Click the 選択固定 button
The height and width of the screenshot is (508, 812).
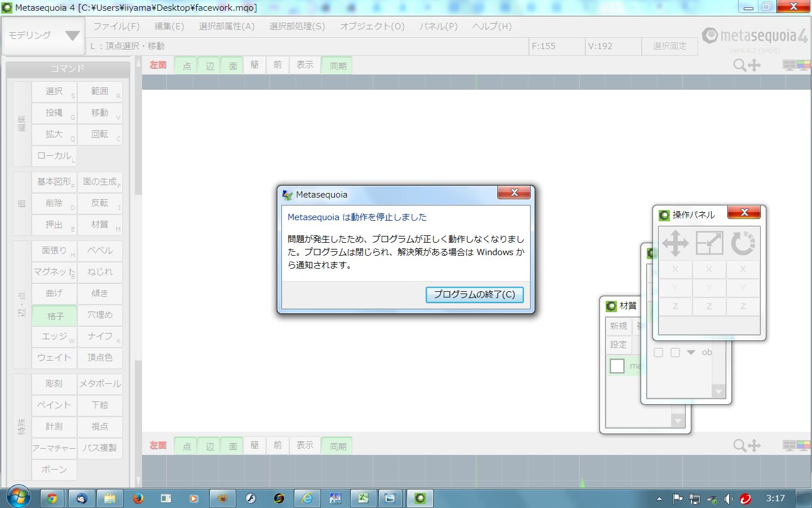(669, 46)
